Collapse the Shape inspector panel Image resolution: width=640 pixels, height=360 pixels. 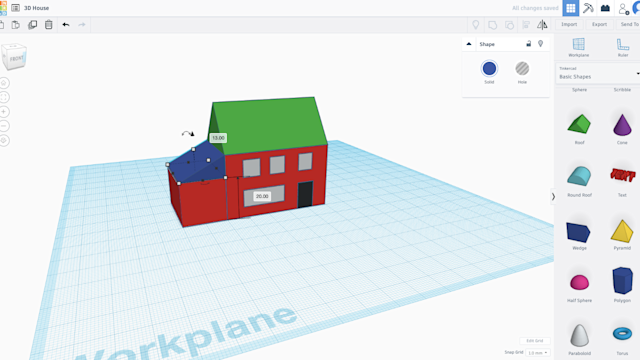click(x=469, y=44)
